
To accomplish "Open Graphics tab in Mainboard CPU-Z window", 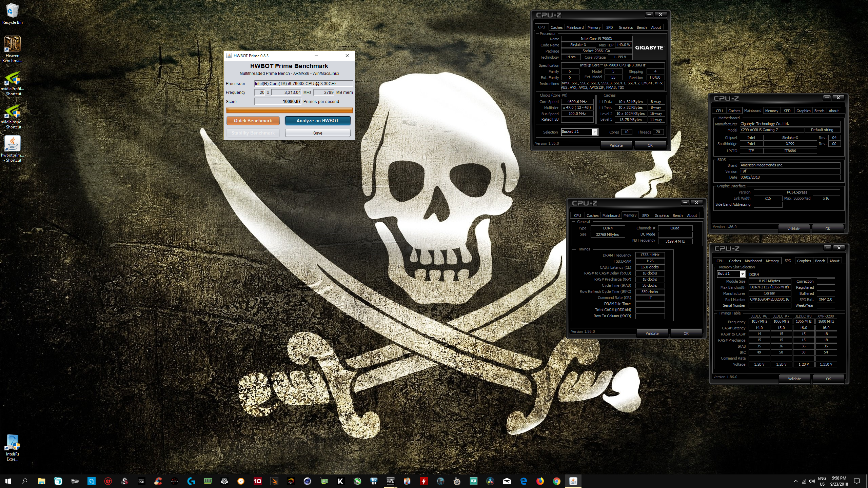I will 803,111.
